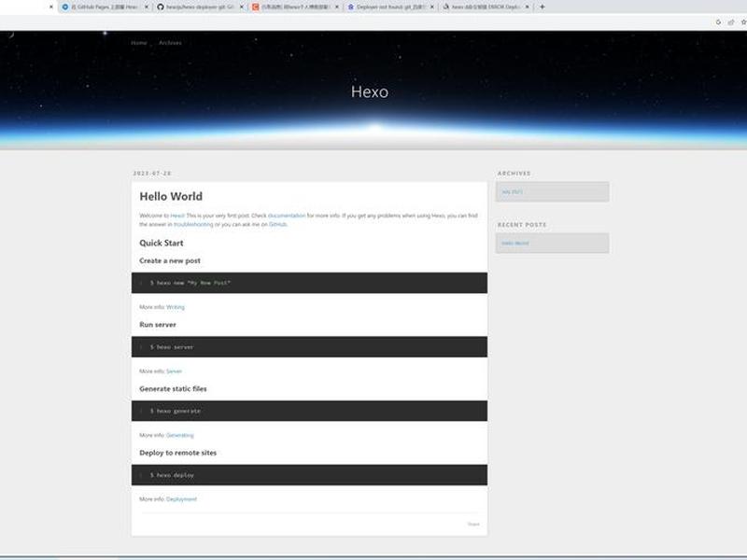This screenshot has height=560, width=747.
Task: Open the Writing more-info link
Action: 176,307
